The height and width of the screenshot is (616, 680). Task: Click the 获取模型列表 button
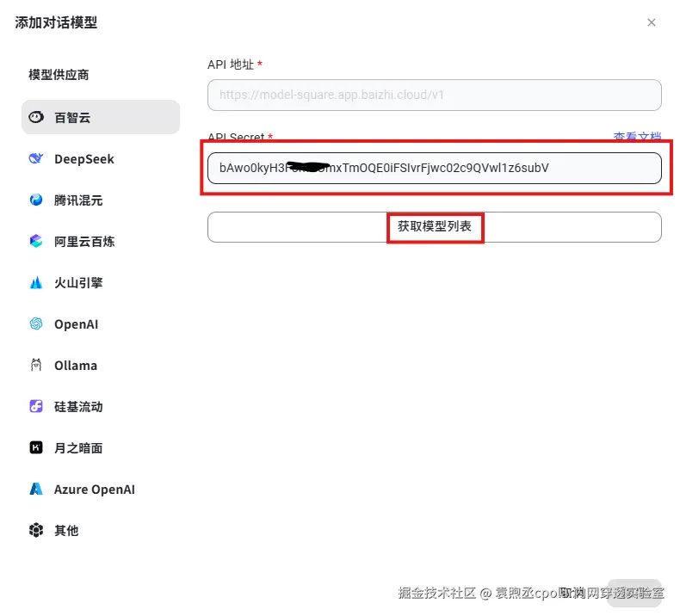[434, 227]
